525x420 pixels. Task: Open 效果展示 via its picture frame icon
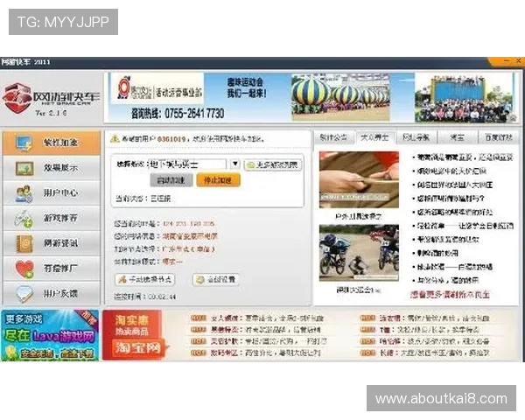24,168
